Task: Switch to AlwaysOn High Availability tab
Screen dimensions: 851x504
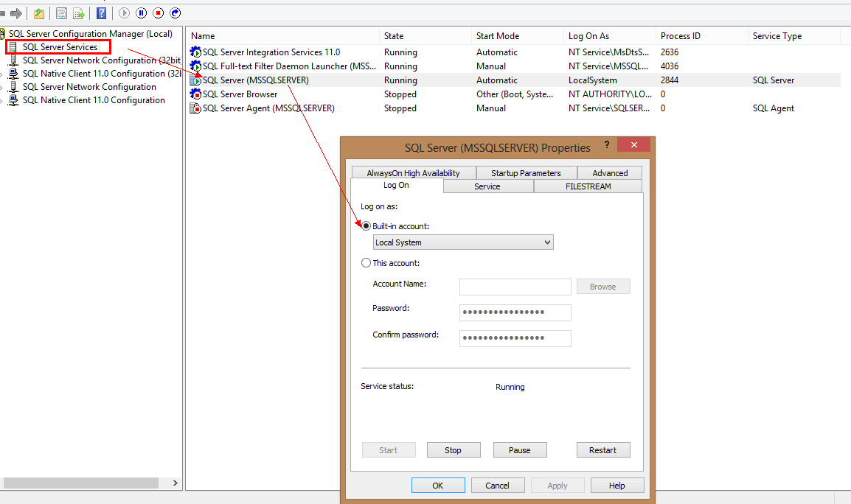Action: [x=414, y=173]
